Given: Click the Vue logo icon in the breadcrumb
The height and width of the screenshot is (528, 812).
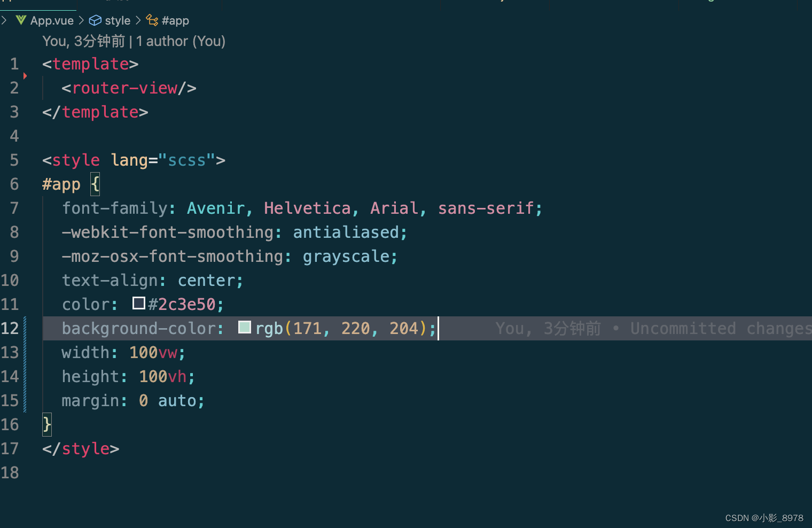Looking at the screenshot, I should [x=20, y=20].
